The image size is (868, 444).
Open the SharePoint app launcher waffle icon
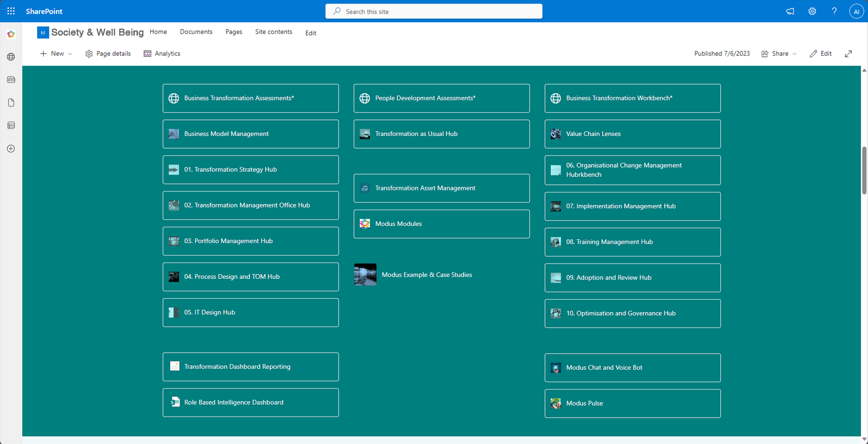11,11
